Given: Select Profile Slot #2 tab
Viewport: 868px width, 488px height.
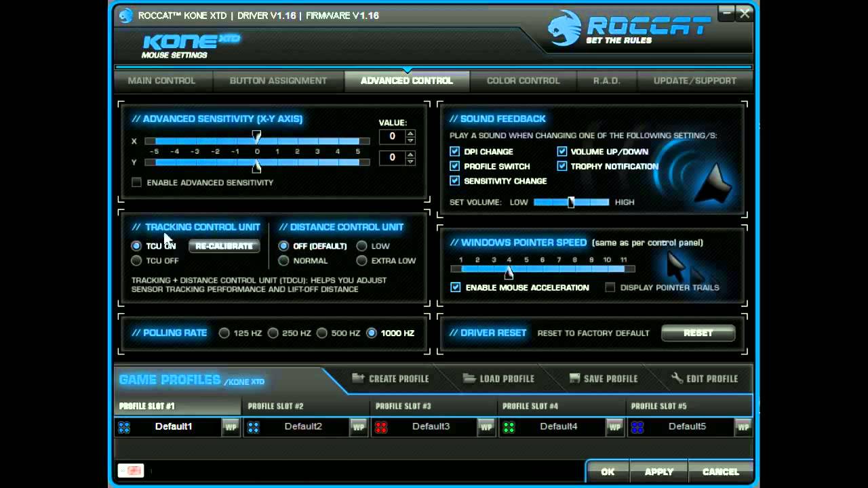Looking at the screenshot, I should [306, 406].
